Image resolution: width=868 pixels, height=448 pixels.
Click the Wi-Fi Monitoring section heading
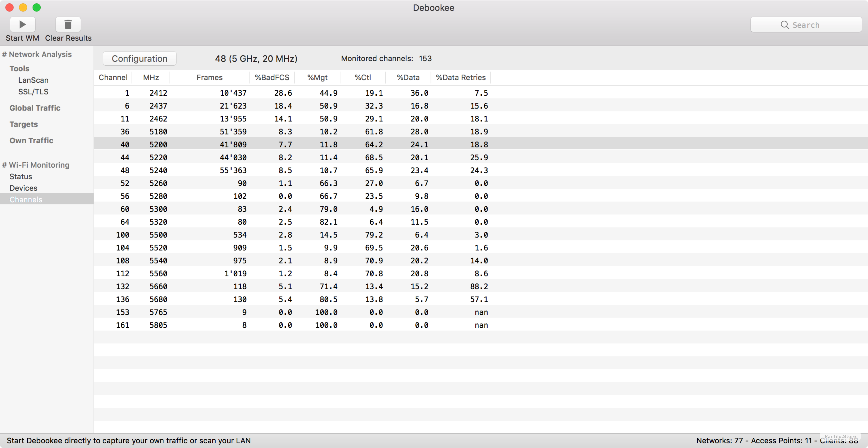click(x=36, y=165)
